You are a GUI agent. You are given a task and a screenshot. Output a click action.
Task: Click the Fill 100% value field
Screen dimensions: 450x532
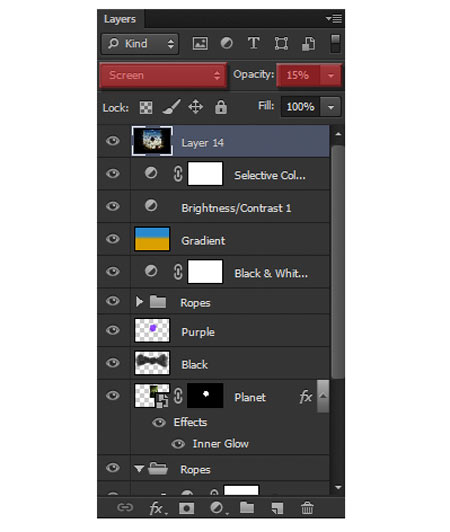pyautogui.click(x=301, y=107)
